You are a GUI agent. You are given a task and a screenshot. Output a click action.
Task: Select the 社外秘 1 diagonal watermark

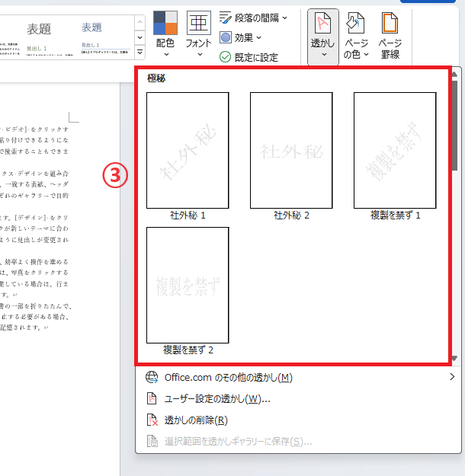tap(188, 155)
